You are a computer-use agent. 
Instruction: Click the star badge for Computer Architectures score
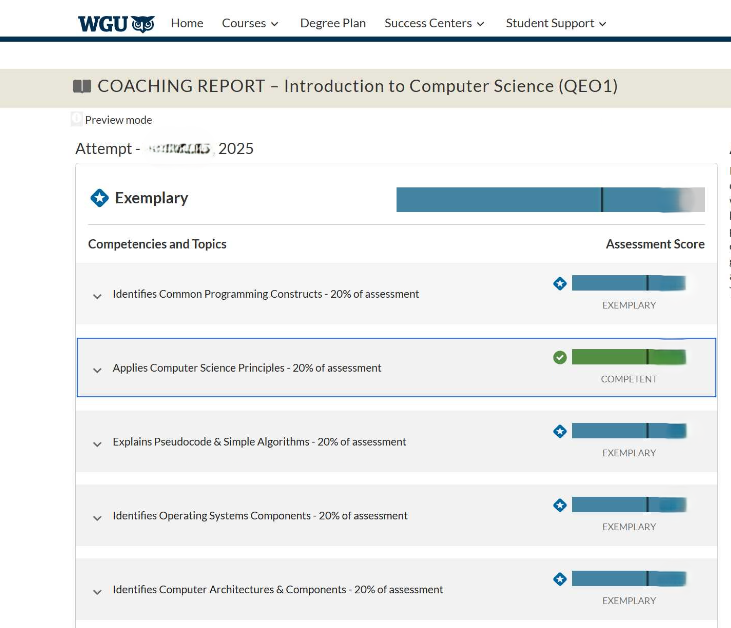click(560, 579)
